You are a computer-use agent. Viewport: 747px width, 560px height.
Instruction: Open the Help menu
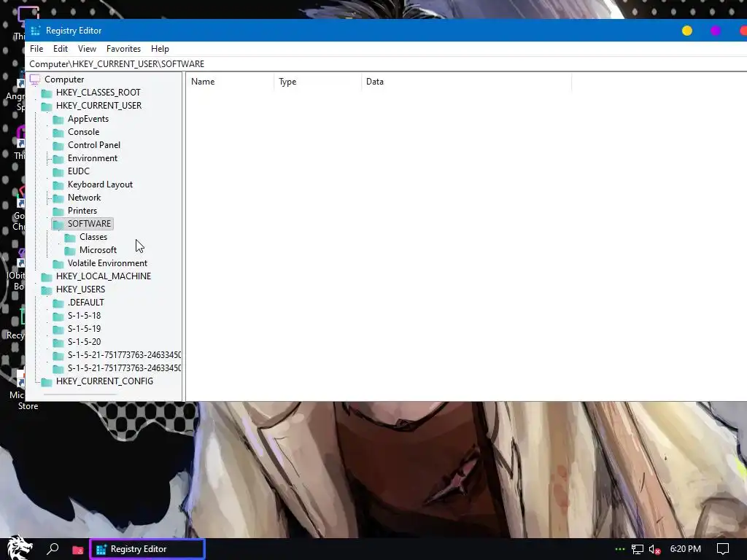[x=160, y=49]
